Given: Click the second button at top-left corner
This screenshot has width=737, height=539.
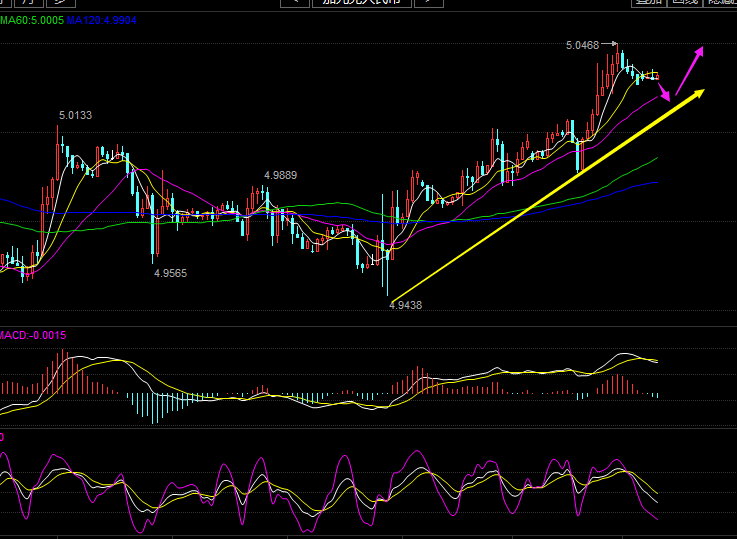Looking at the screenshot, I should coord(27,3).
